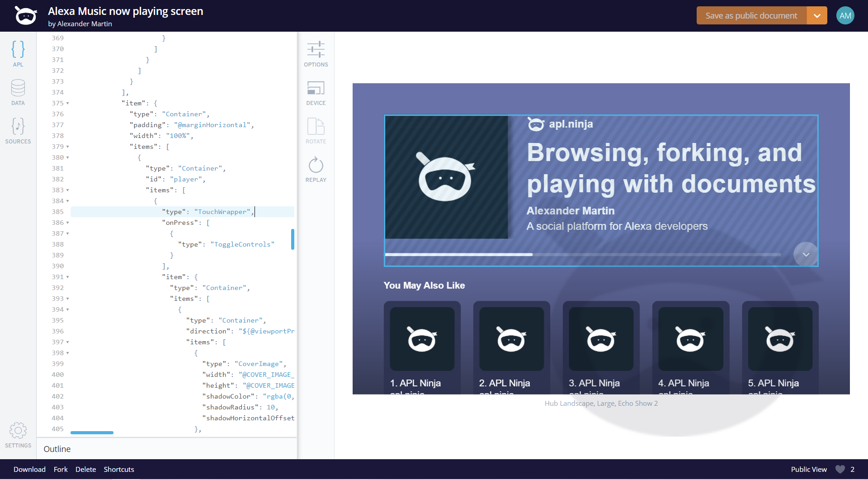Collapse code fold at line 379
This screenshot has height=480, width=868.
click(68, 147)
